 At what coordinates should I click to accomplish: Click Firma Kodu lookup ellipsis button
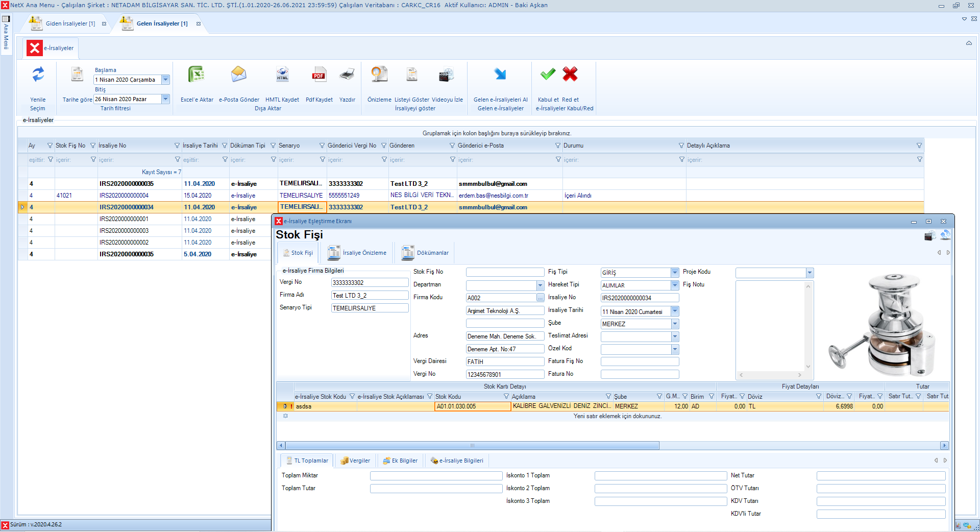click(x=540, y=298)
